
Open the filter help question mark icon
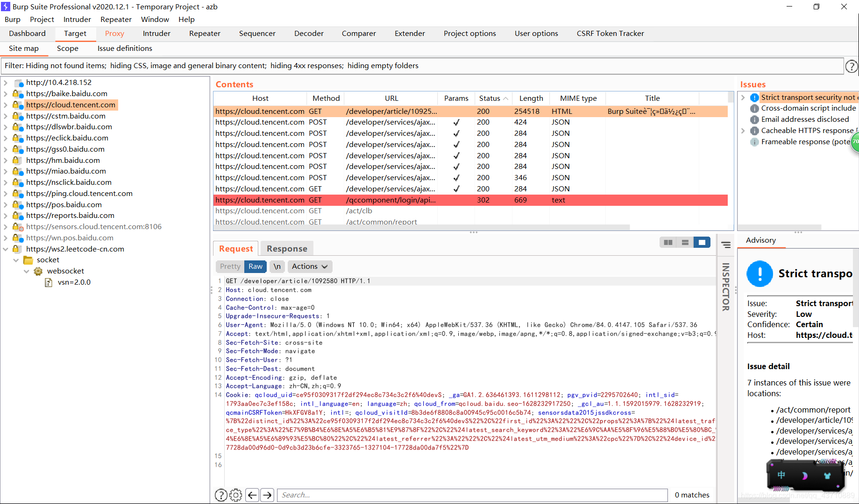pyautogui.click(x=852, y=66)
